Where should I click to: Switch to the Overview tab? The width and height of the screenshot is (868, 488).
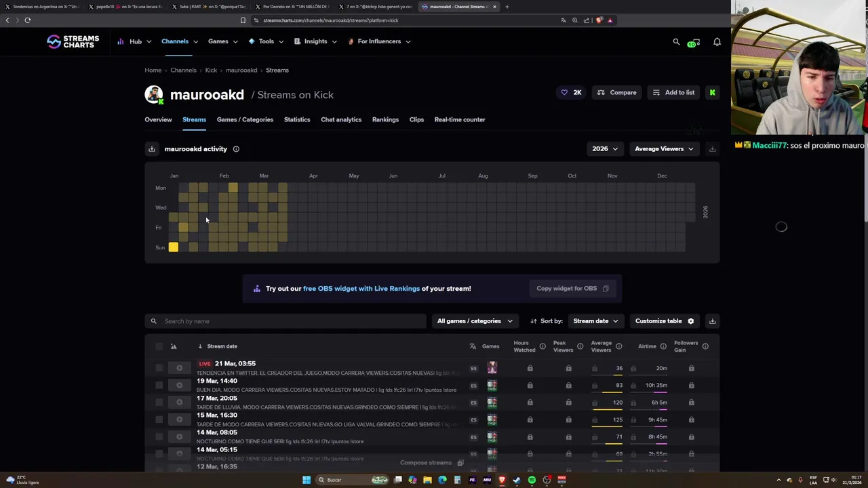[x=158, y=120]
